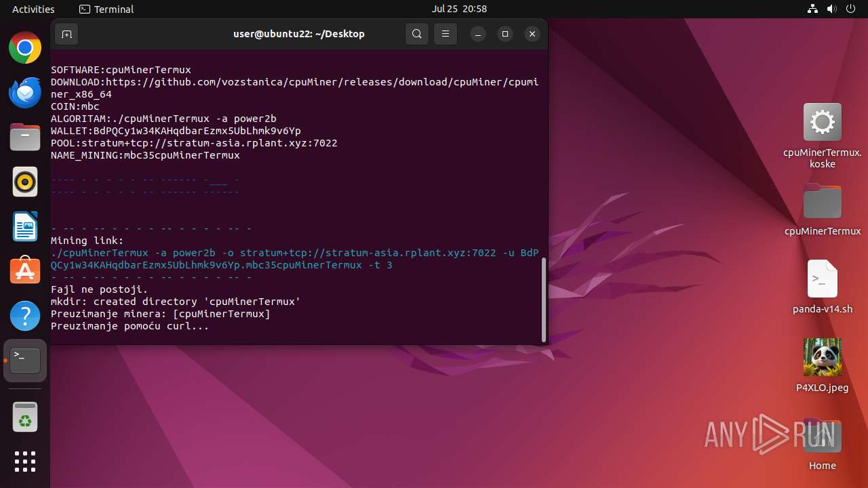Image resolution: width=868 pixels, height=488 pixels.
Task: Open the Trash in the dock
Action: [x=25, y=417]
